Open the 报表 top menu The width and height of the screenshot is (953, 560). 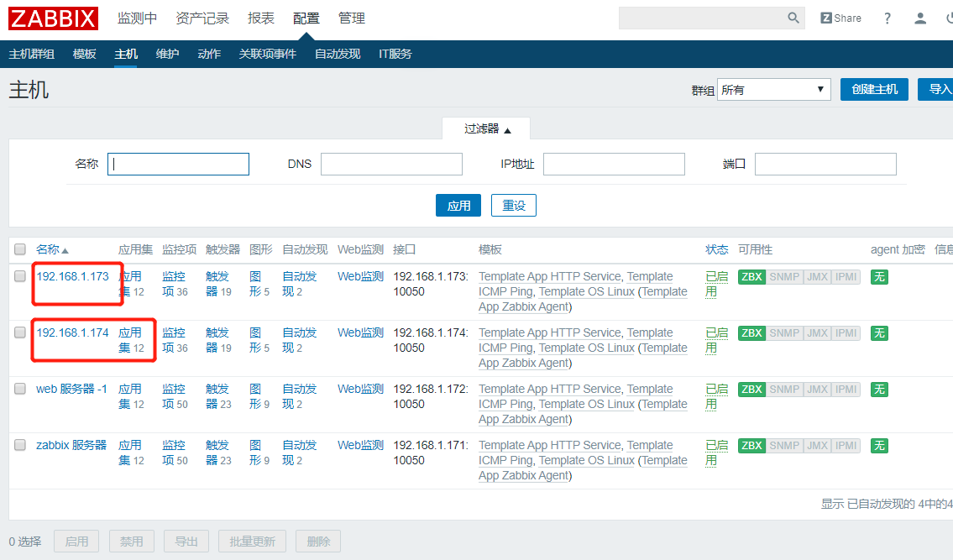point(261,18)
